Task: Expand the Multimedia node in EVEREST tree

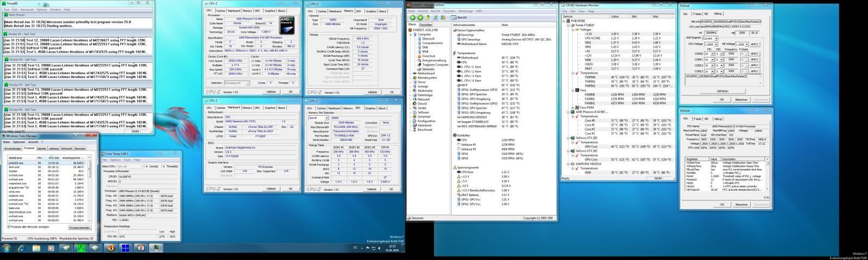Action: pyautogui.click(x=410, y=90)
